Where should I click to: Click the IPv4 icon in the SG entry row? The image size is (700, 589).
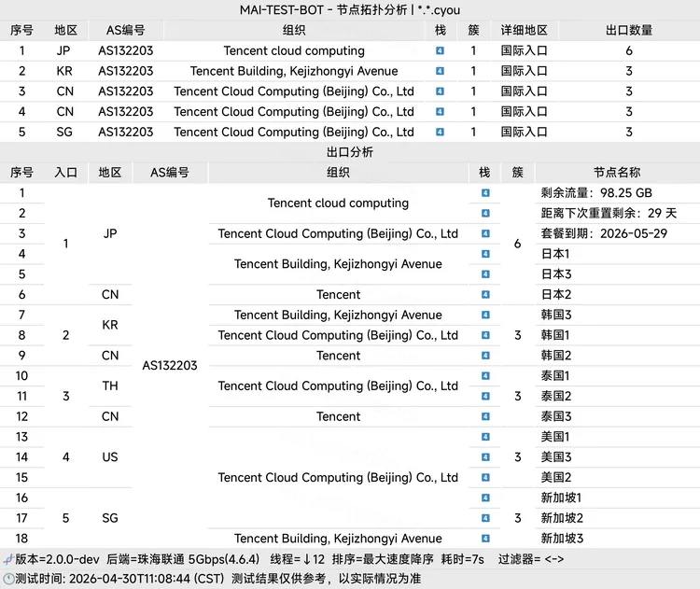point(441,132)
